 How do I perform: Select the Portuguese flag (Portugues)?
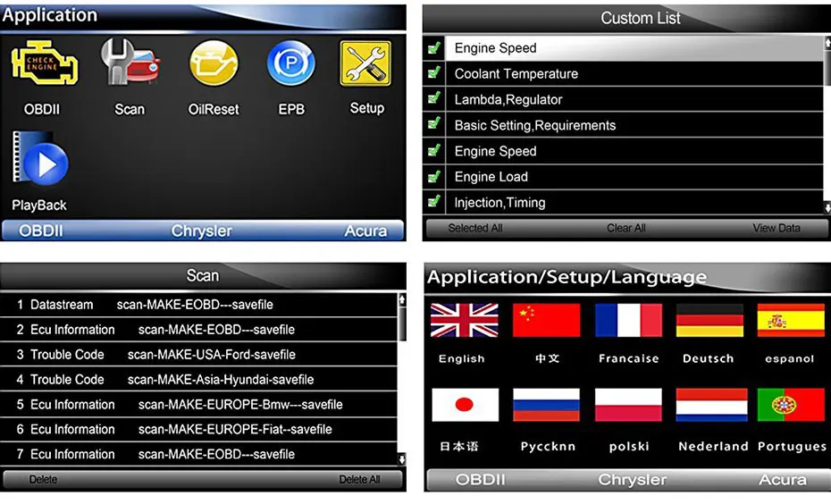[792, 405]
